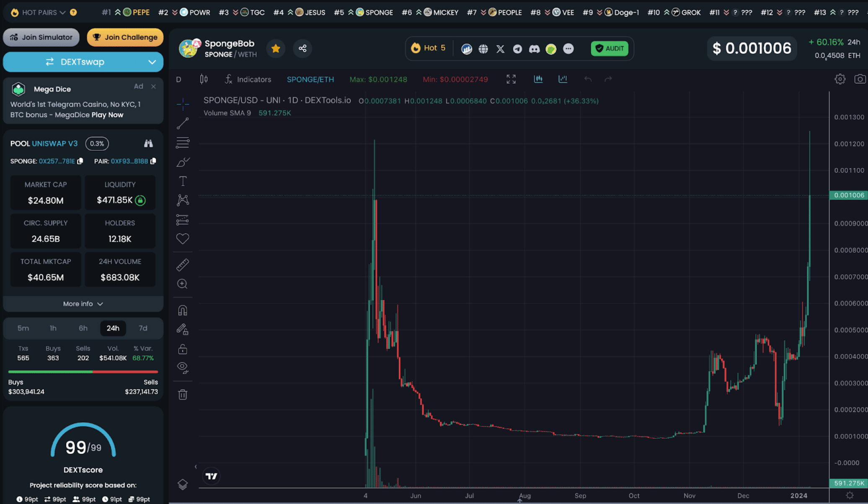
Task: Click the trash remove drawings icon
Action: (x=183, y=394)
